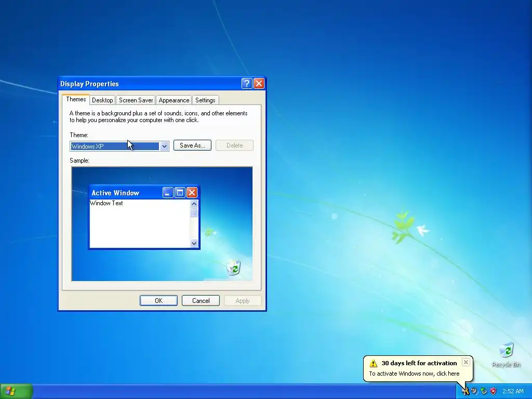This screenshot has height=399, width=532.
Task: Click "Window Text" in the sample preview
Action: point(107,203)
